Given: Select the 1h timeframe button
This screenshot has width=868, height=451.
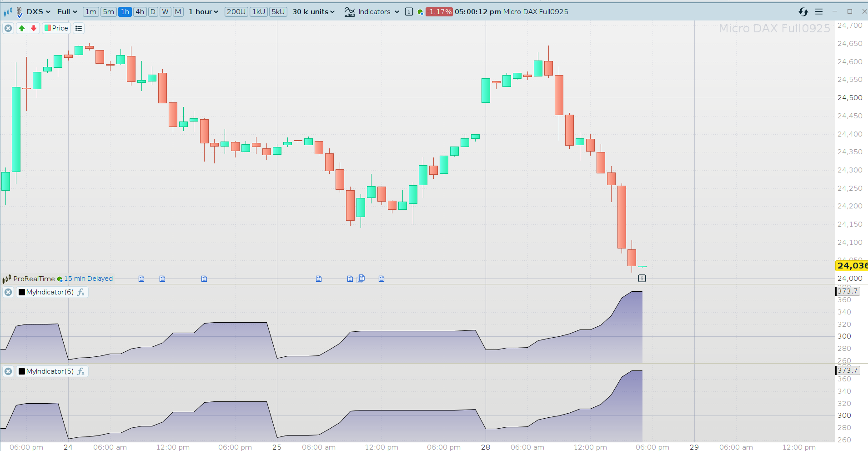Looking at the screenshot, I should (x=125, y=12).
